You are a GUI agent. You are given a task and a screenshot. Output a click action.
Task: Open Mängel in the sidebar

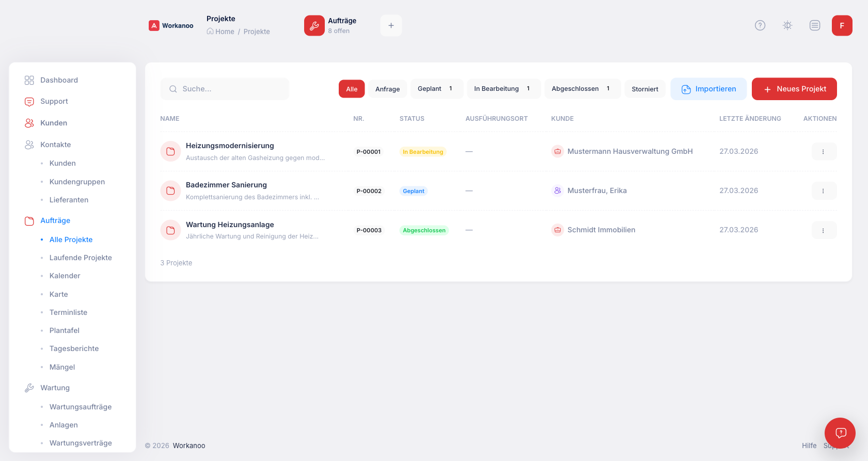pyautogui.click(x=62, y=367)
